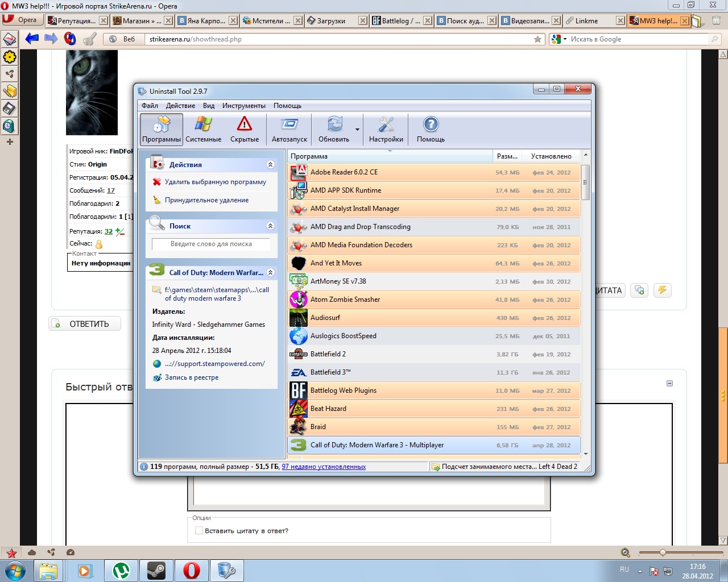
Task: Switch to the Battlelog tab in Opera
Action: point(402,20)
